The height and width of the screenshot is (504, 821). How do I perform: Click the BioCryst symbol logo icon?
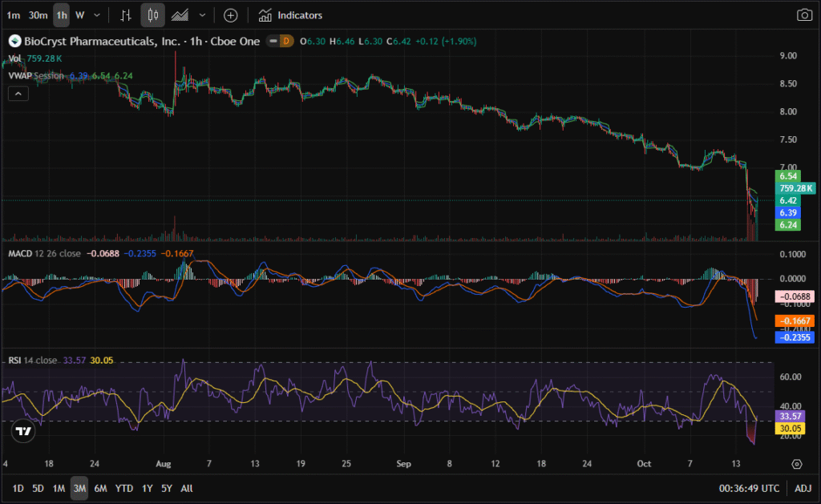point(13,41)
